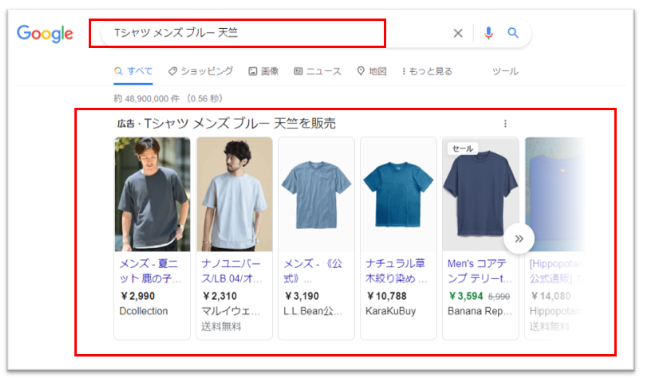Open the L.L.Bean T-shirt product image

[x=316, y=194]
